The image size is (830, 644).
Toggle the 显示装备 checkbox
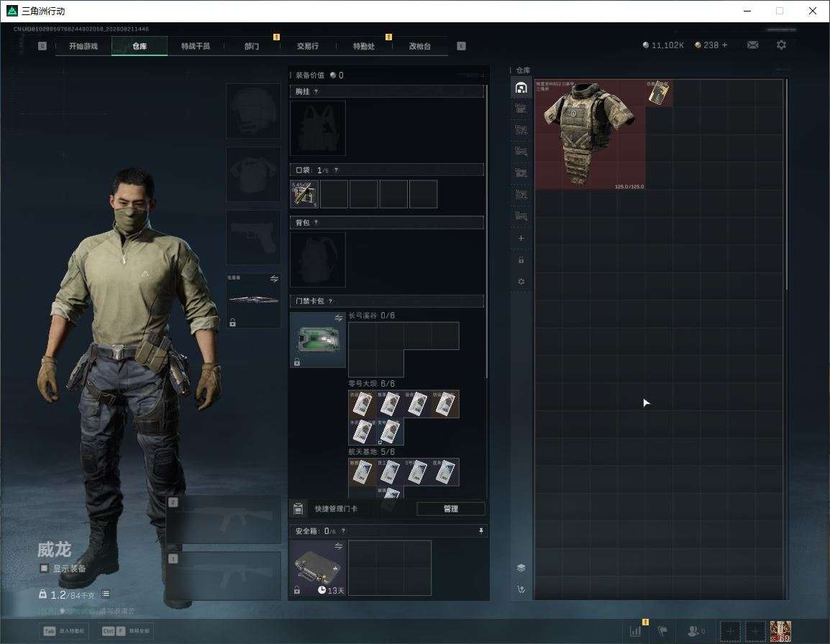(x=45, y=569)
